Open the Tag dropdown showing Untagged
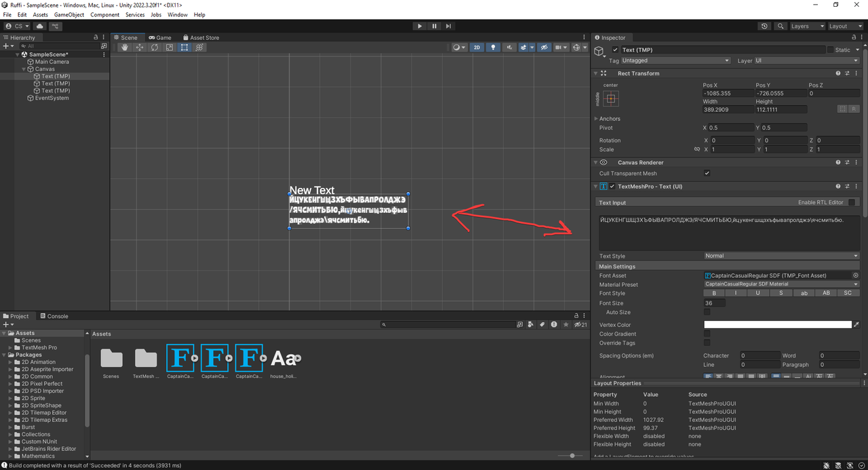868x470 pixels. pyautogui.click(x=675, y=60)
